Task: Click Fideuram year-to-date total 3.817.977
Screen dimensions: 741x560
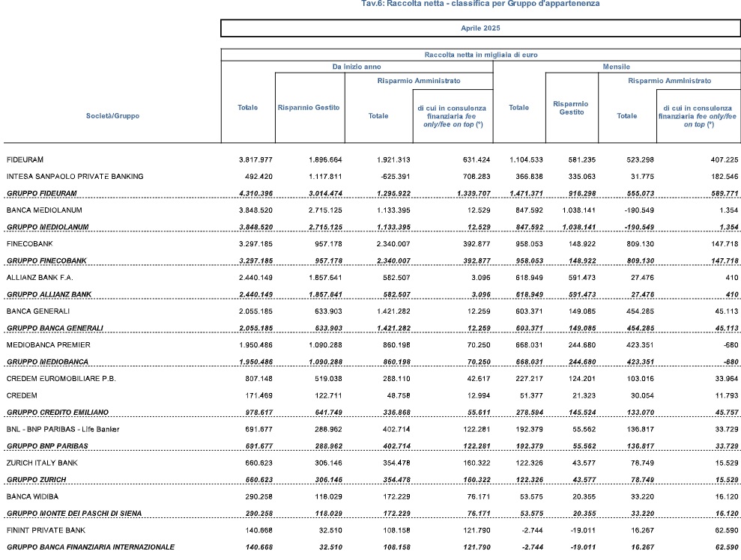Action: [x=255, y=159]
